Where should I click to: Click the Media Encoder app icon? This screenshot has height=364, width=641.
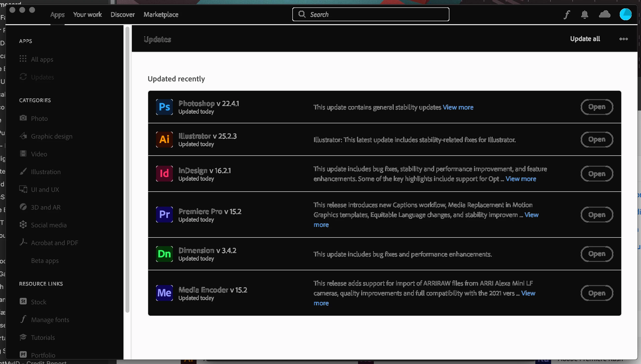coord(164,293)
